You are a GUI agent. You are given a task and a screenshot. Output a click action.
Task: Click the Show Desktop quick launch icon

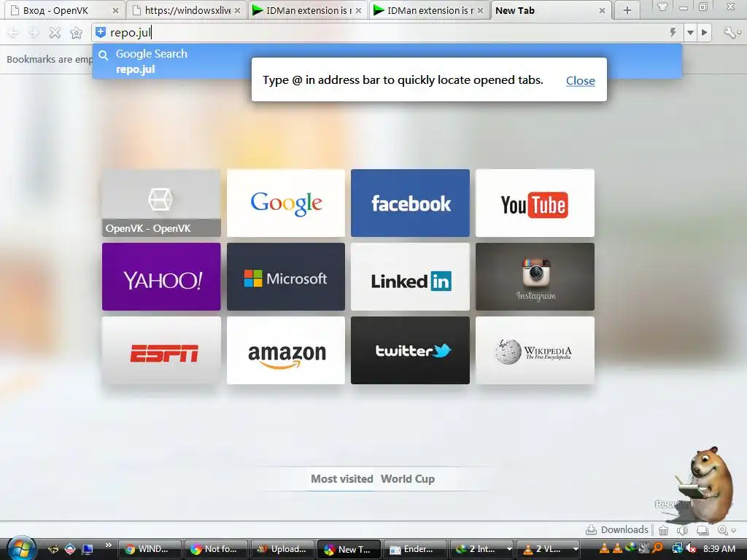pos(88,550)
